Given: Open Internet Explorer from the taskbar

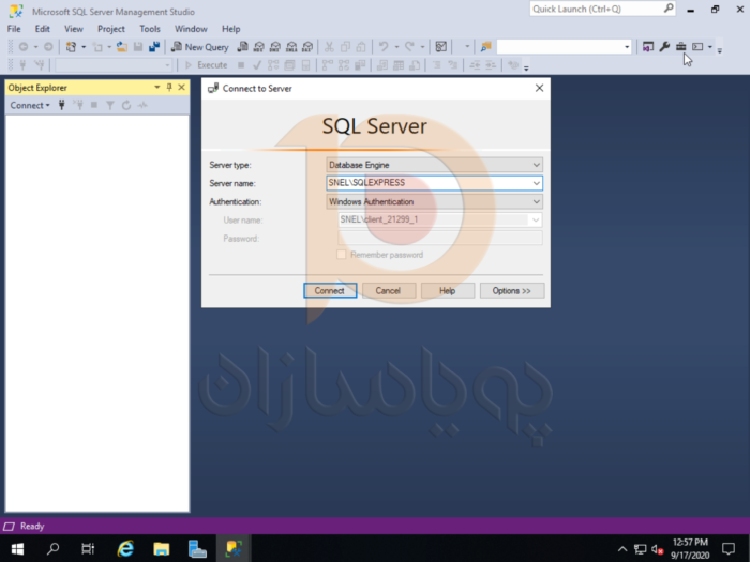Looking at the screenshot, I should point(126,549).
